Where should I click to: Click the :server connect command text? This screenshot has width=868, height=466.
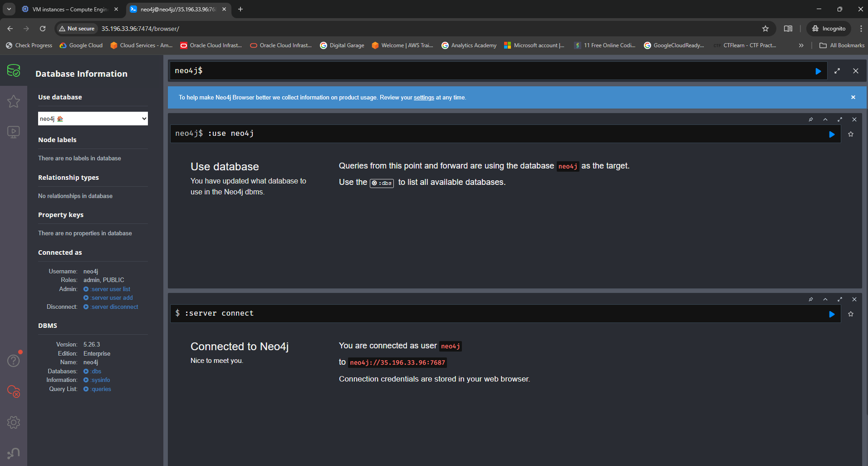(x=219, y=313)
